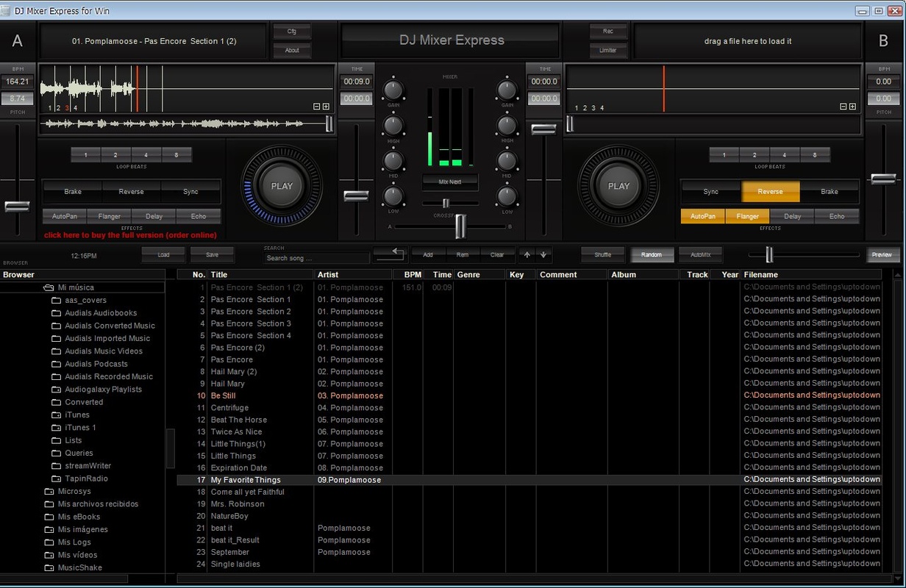
Task: Enable the deck A Echo effect
Action: point(199,216)
